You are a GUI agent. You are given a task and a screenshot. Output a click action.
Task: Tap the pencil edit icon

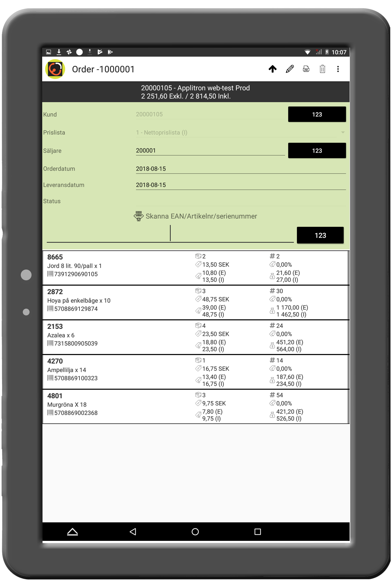(289, 69)
